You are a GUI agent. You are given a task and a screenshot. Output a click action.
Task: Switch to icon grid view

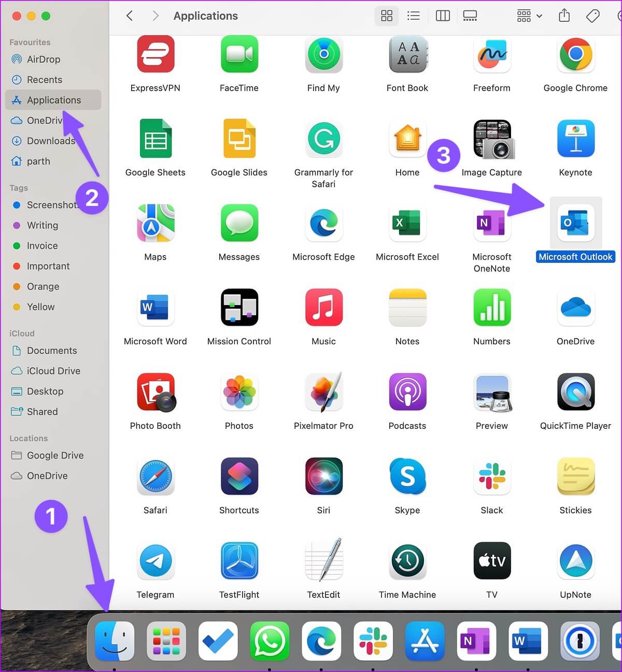pyautogui.click(x=387, y=16)
